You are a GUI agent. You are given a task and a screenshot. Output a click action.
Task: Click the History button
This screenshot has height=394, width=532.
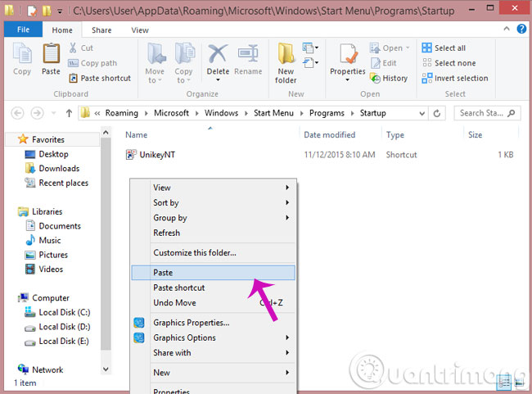pos(389,78)
